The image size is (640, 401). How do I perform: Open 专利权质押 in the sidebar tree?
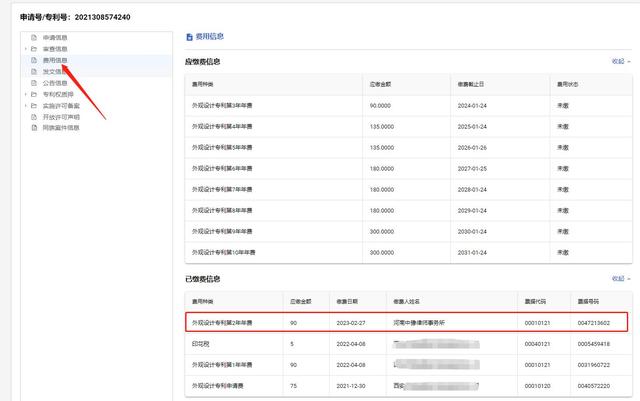(x=58, y=95)
